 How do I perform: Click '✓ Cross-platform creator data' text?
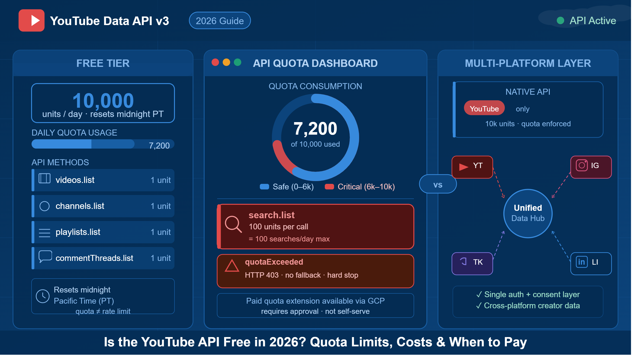528,306
